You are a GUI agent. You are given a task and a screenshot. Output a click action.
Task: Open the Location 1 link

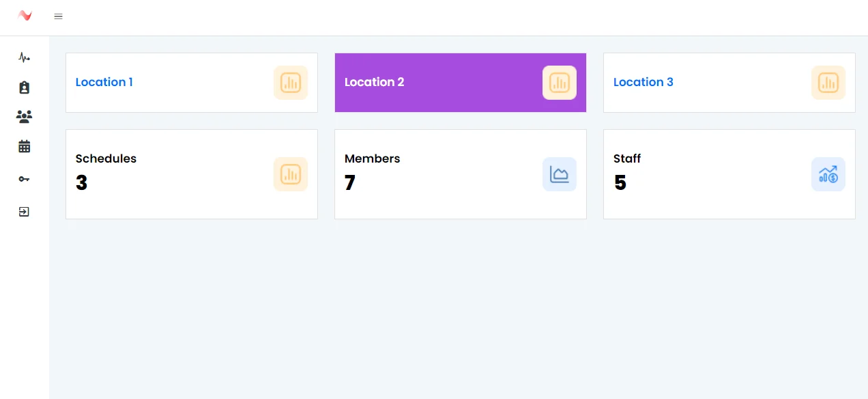coord(104,82)
